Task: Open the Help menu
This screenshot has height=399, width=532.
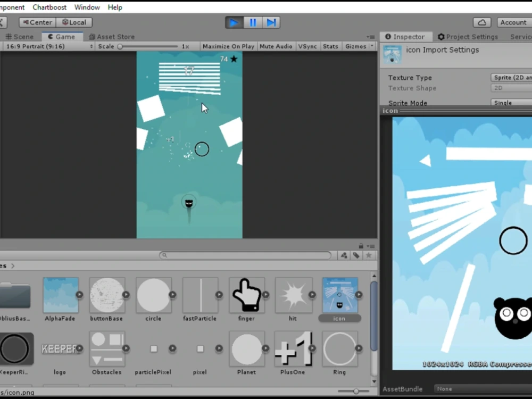Action: pos(115,7)
